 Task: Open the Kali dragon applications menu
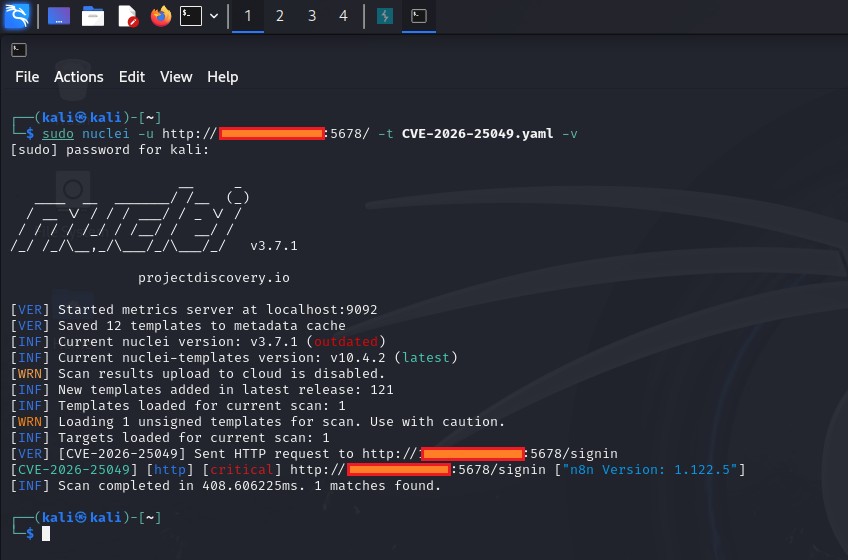[x=16, y=16]
